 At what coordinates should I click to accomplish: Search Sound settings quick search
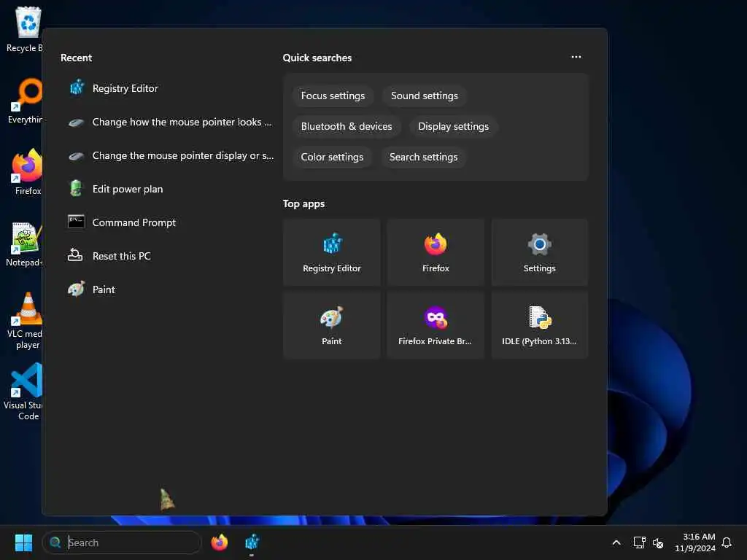pyautogui.click(x=424, y=96)
